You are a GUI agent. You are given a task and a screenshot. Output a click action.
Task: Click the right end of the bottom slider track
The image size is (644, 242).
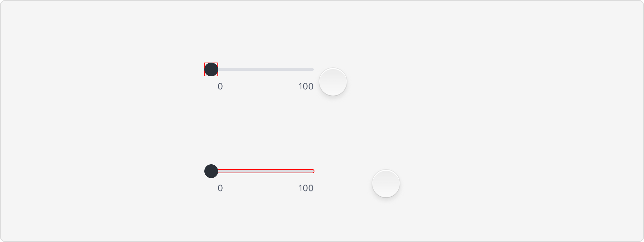pos(311,171)
